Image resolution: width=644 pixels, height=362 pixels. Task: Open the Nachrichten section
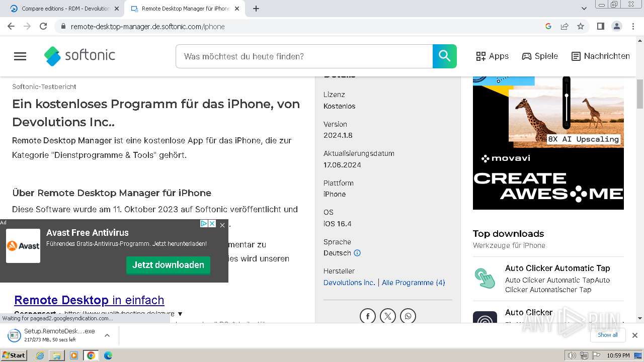tap(601, 56)
